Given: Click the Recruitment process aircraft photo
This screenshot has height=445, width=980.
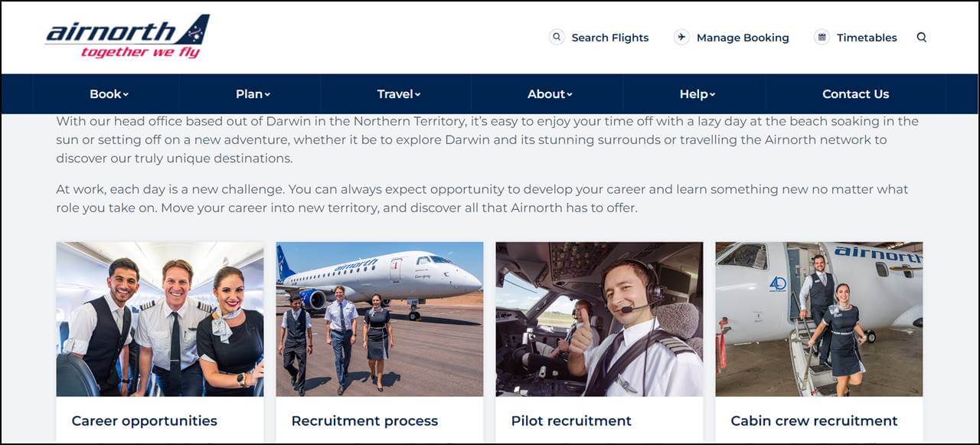Looking at the screenshot, I should pos(380,319).
